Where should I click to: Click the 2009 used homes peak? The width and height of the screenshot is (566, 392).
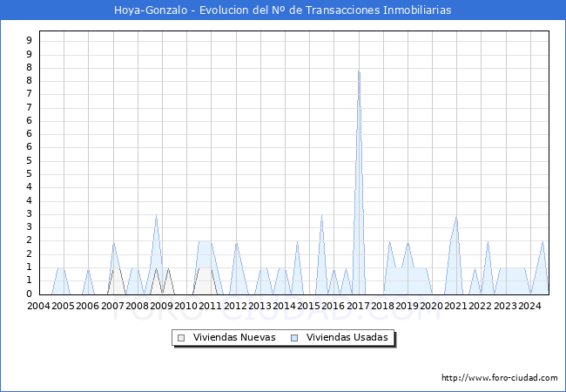coord(156,215)
